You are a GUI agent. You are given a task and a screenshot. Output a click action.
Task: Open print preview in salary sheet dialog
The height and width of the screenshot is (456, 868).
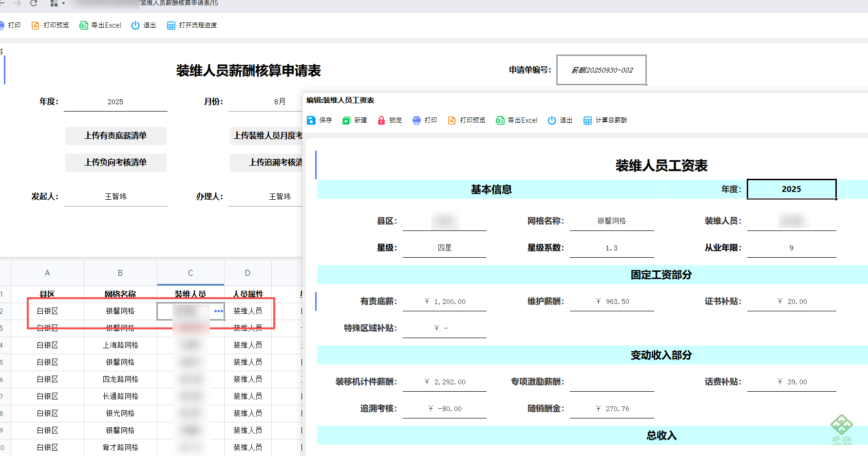tap(467, 120)
